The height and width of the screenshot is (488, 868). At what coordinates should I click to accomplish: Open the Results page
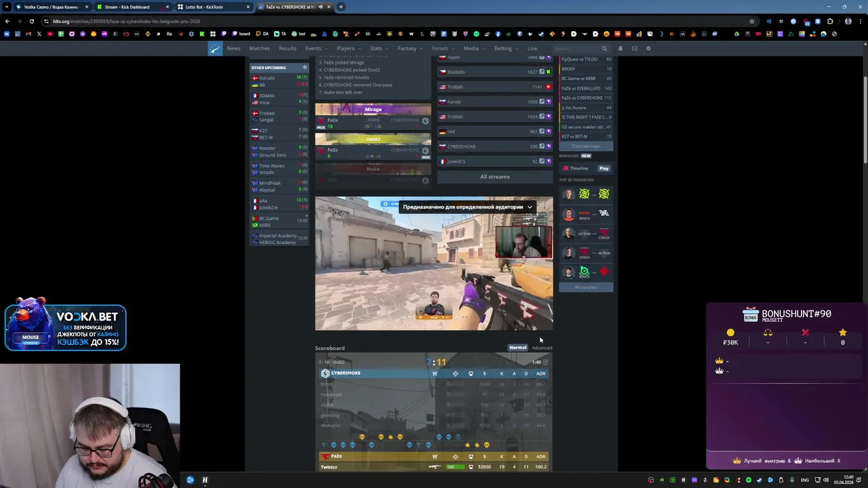pos(288,48)
